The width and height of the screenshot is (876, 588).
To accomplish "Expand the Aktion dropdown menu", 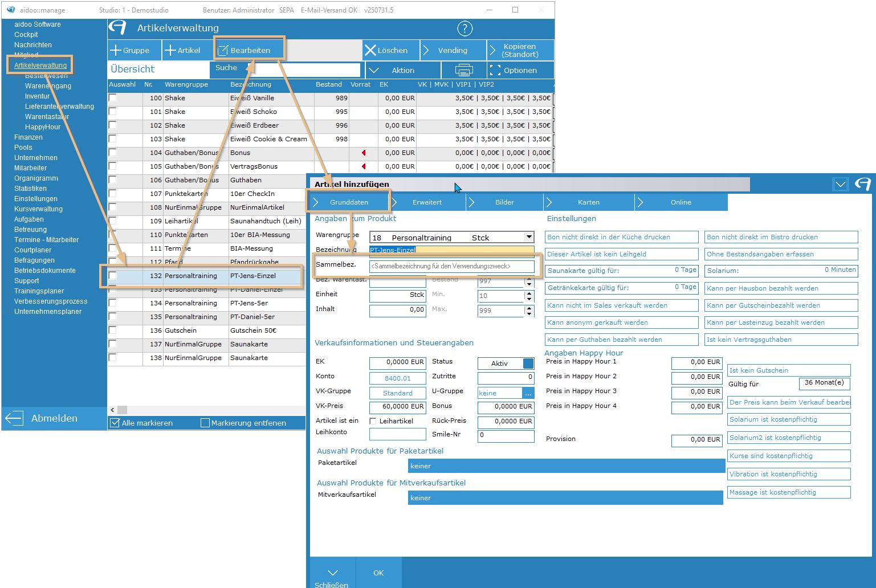I will click(x=374, y=70).
